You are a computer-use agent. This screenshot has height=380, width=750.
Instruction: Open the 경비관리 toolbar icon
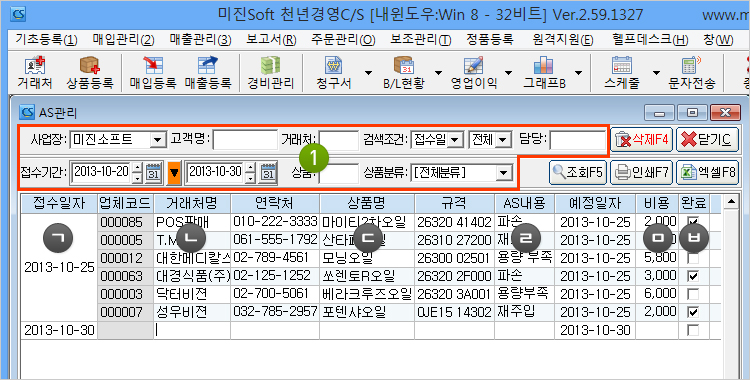tap(270, 73)
